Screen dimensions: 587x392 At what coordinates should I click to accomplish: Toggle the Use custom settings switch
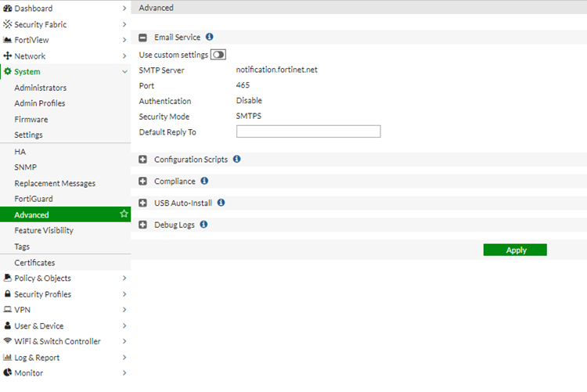click(x=218, y=55)
